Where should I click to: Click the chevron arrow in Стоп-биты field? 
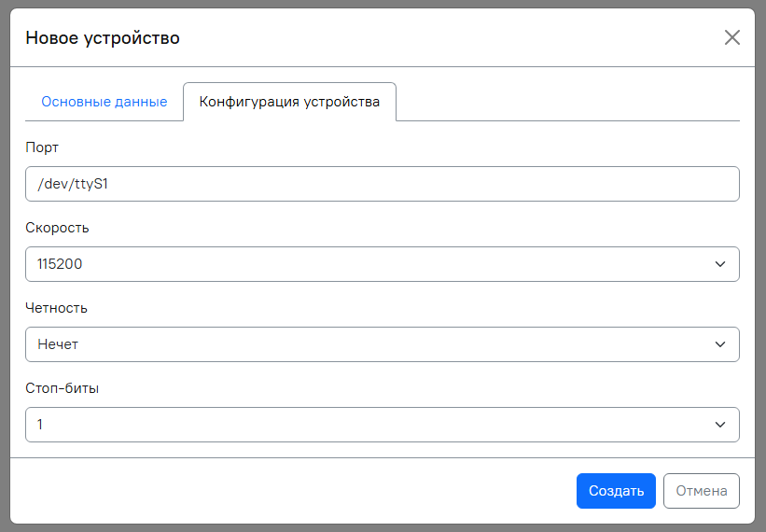click(720, 425)
